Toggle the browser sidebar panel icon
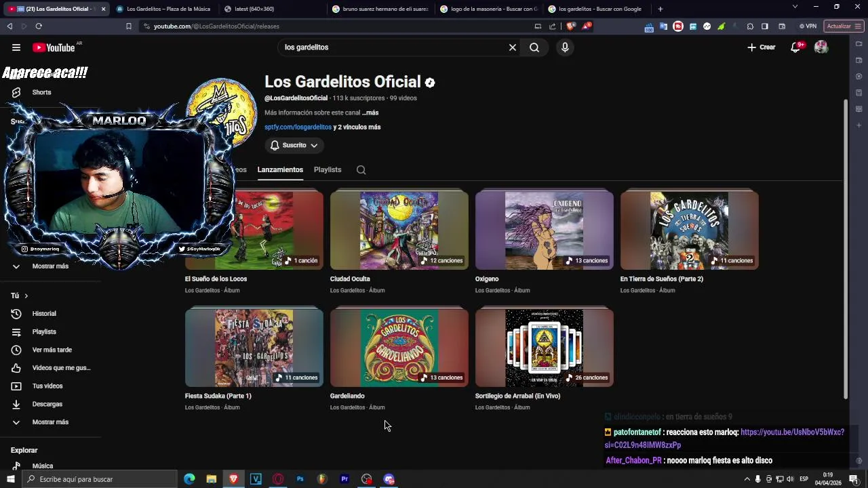 (765, 26)
